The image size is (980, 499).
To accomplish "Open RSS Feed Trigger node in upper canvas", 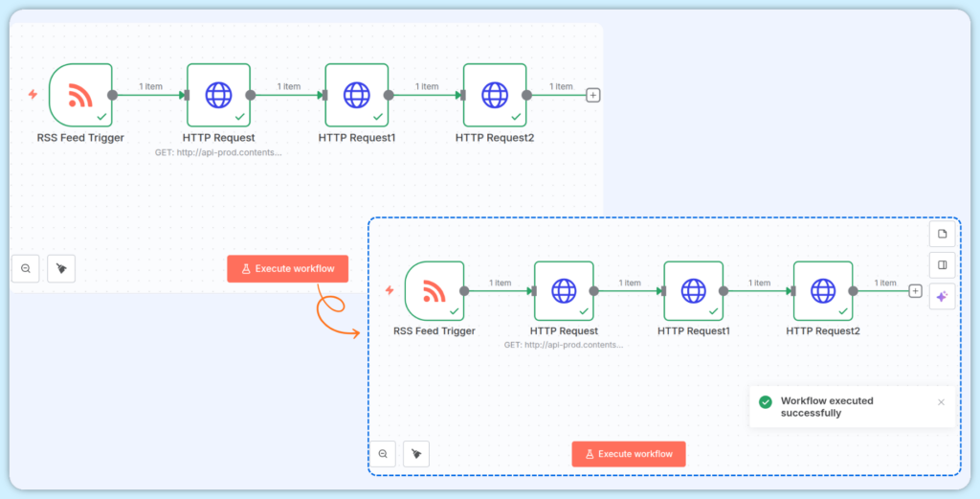I will pos(80,95).
